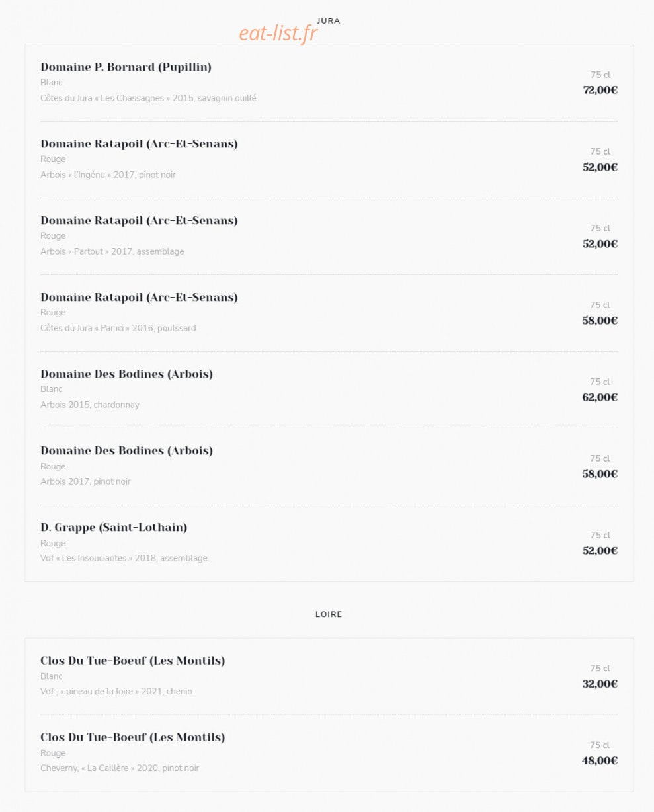The image size is (654, 812).
Task: Click the 32,00€ price for Tue-Boeuf Blanc
Action: (600, 684)
